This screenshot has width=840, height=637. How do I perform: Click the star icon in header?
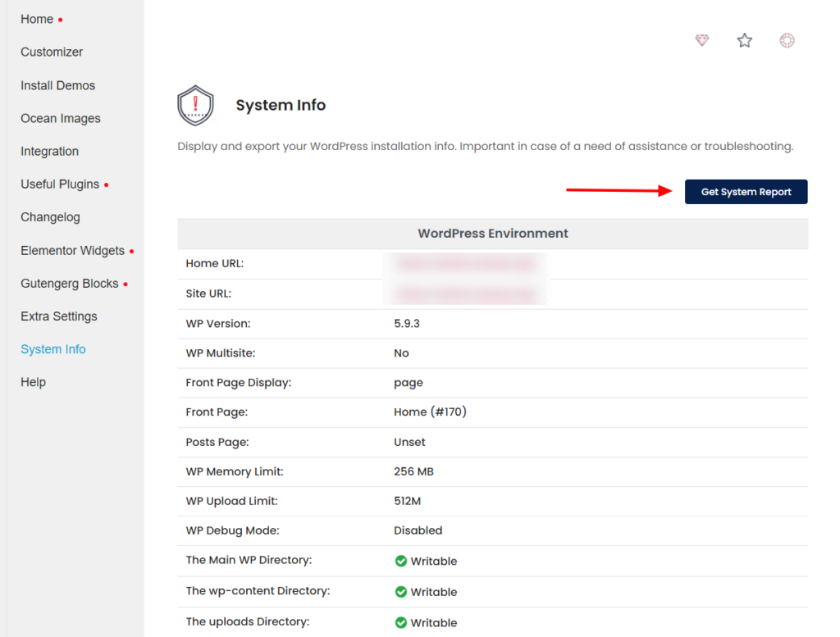(744, 40)
